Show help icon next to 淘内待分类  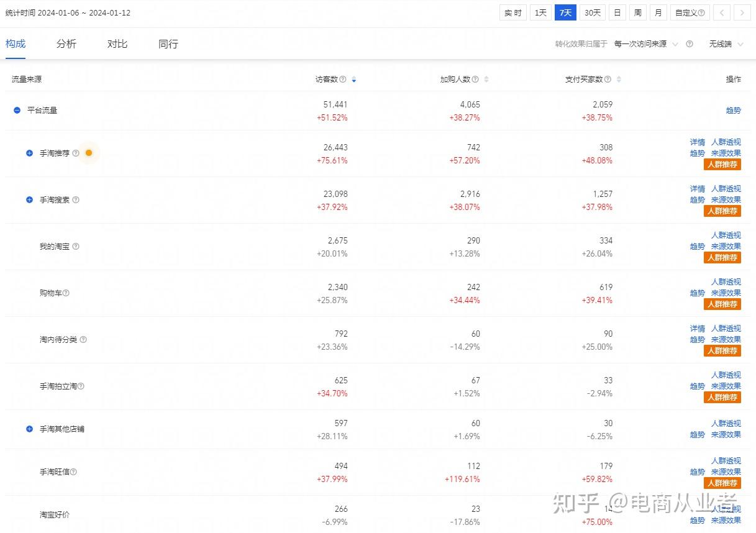[83, 340]
